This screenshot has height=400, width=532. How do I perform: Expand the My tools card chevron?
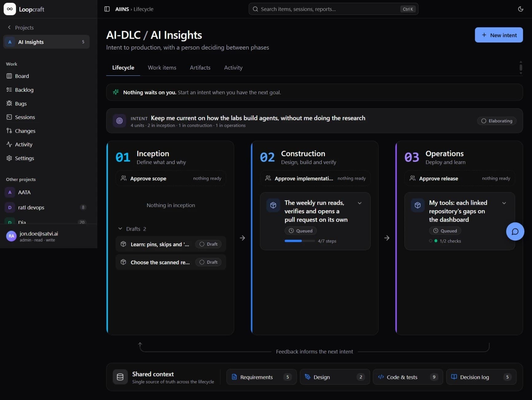click(504, 203)
